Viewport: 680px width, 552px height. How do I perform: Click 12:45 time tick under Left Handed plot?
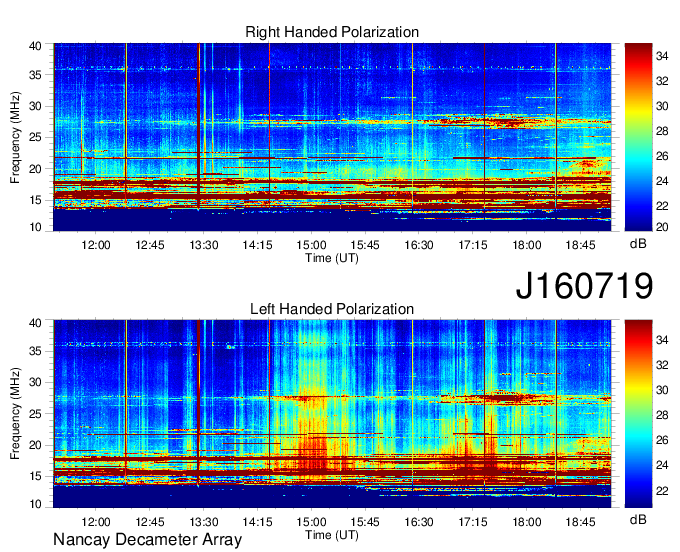coord(150,522)
